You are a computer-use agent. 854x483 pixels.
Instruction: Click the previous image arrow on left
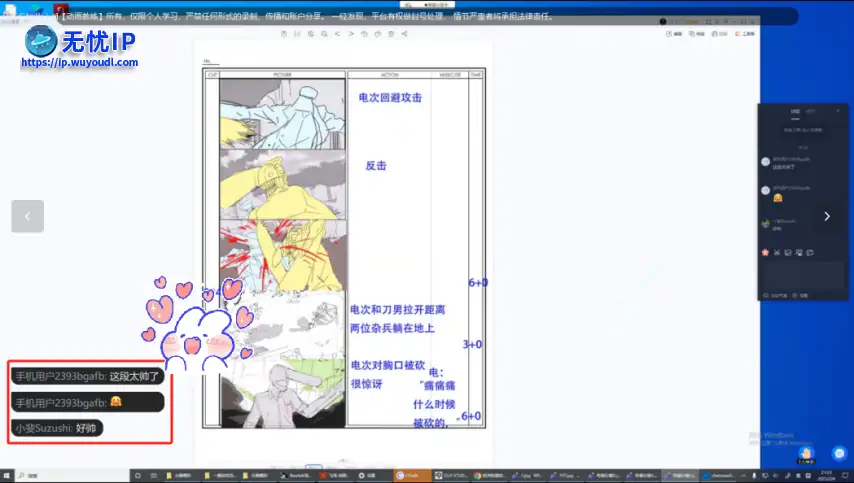click(28, 216)
